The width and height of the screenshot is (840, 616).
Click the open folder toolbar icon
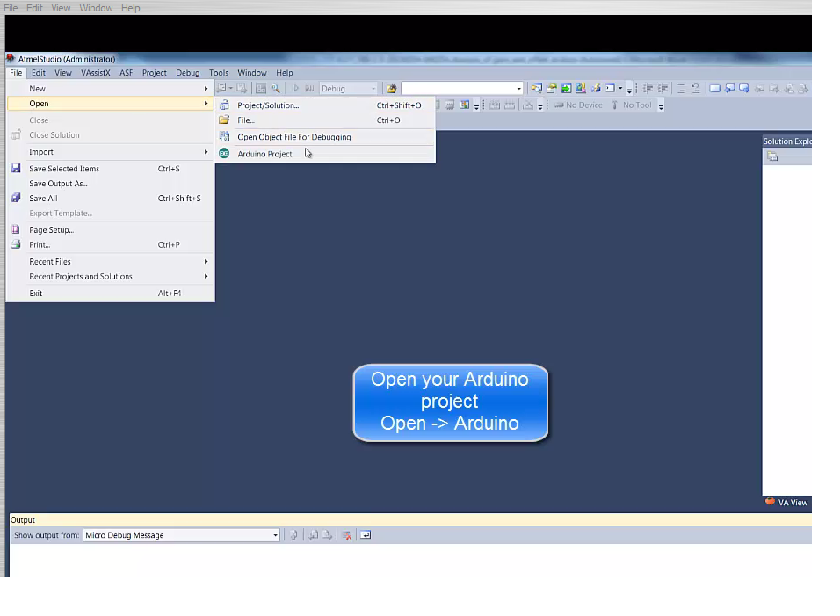coord(392,89)
